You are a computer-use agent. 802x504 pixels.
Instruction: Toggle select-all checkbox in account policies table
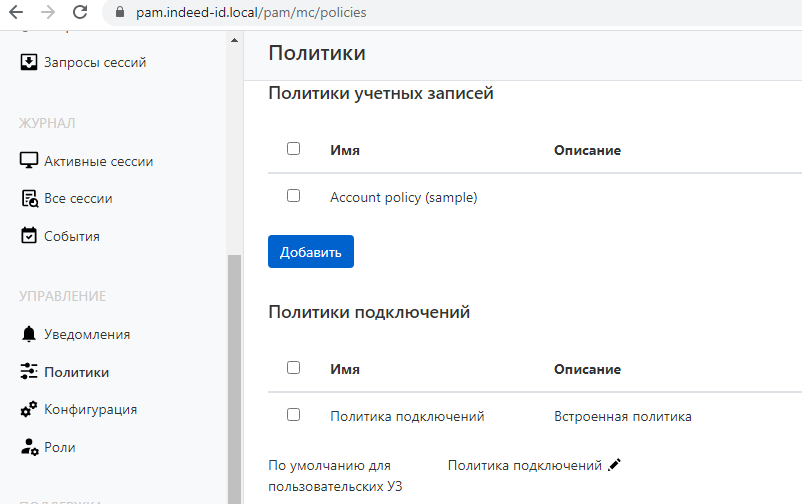(293, 149)
